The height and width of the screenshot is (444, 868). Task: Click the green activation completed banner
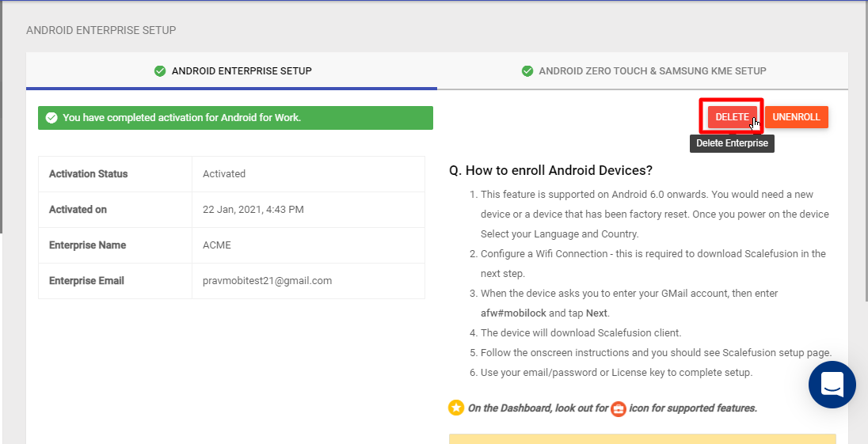click(235, 118)
